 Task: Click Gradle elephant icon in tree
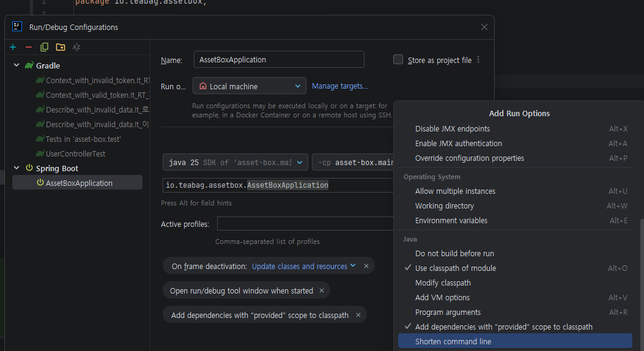29,65
